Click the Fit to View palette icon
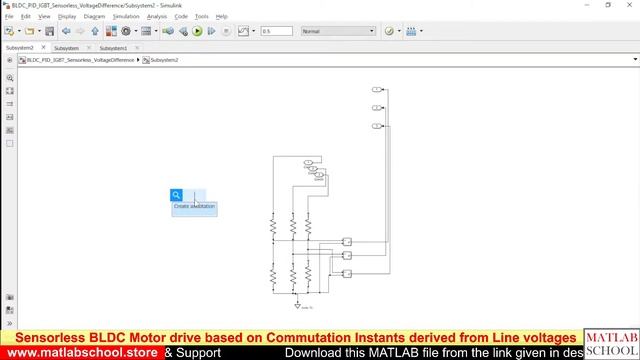Image resolution: width=640 pixels, height=360 pixels. (x=10, y=91)
